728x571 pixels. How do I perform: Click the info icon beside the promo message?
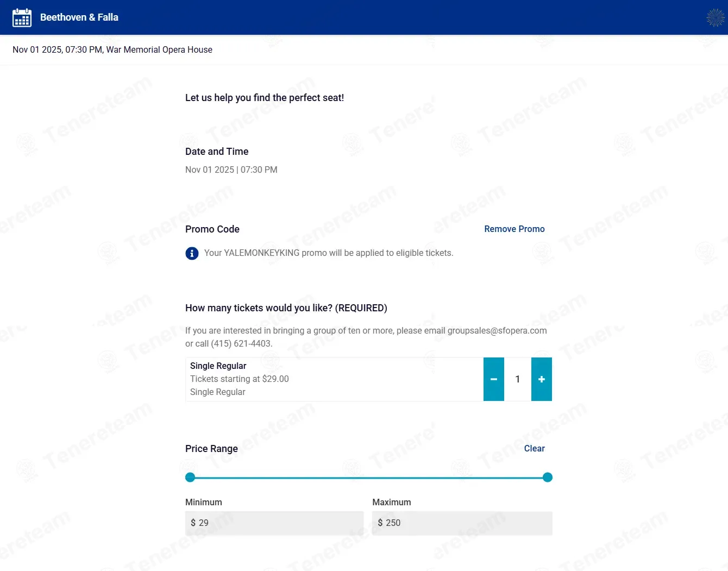[192, 253]
